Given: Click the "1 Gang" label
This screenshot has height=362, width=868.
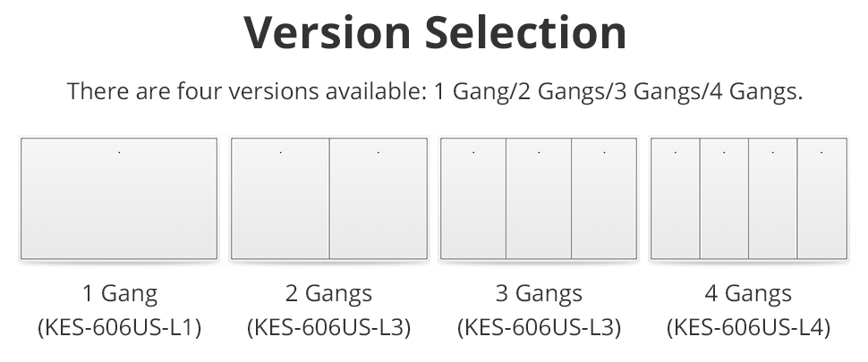Looking at the screenshot, I should click(x=119, y=293).
